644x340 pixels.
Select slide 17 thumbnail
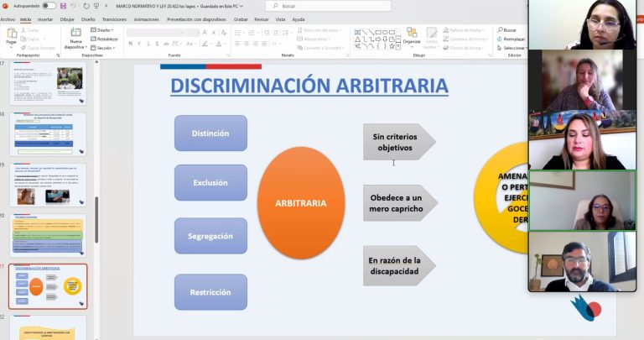[48, 83]
